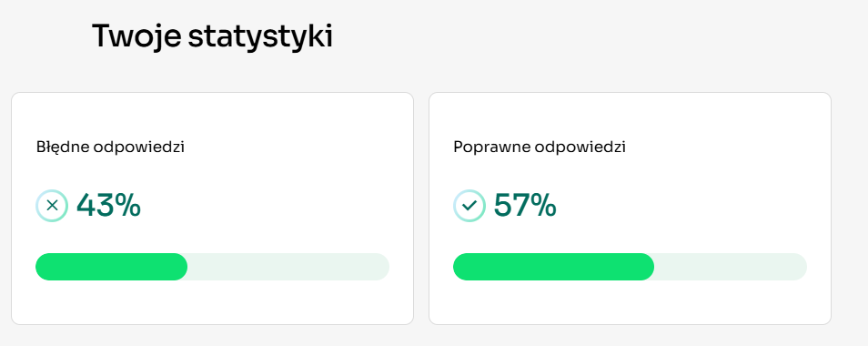Click the pale unfilled part of the Poprawne odpowiedzi bar
Viewport: 868px width, 346px height.
coord(731,267)
